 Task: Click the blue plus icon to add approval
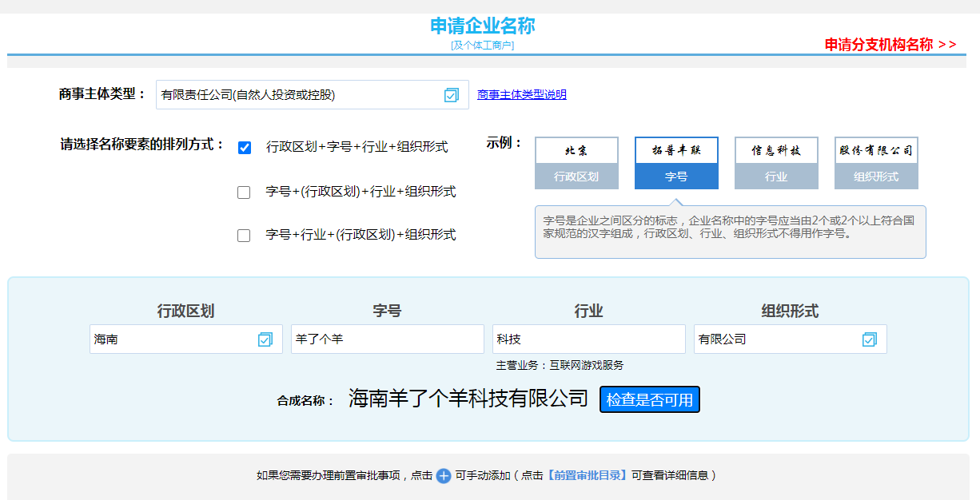(444, 476)
